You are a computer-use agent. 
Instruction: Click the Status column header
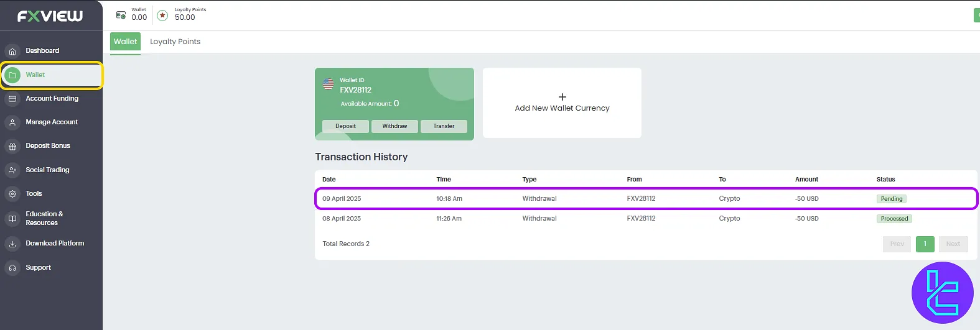pyautogui.click(x=886, y=180)
